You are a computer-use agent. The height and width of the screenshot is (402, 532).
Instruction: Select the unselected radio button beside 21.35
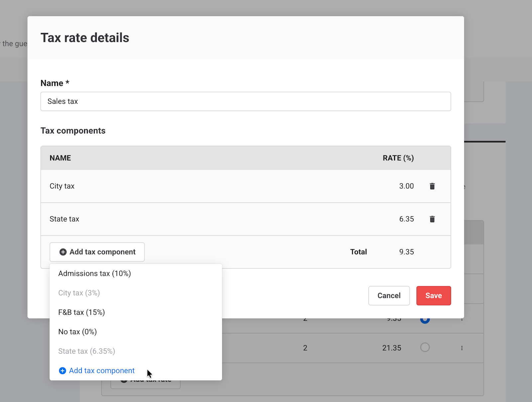[425, 347]
